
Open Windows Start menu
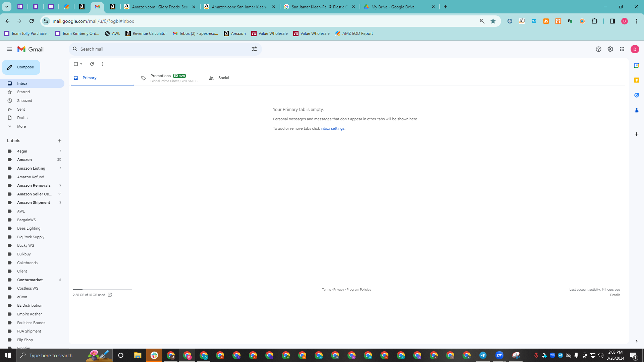point(8,355)
